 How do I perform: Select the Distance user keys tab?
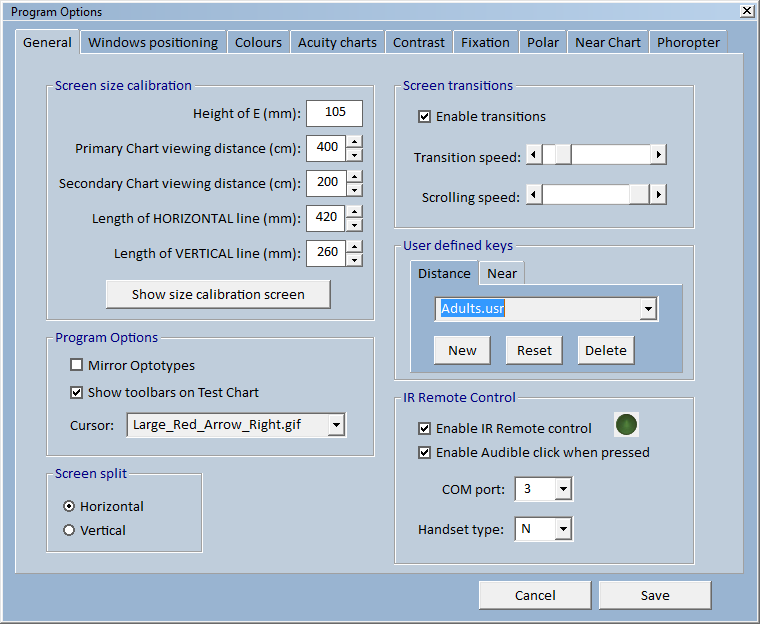coord(444,273)
